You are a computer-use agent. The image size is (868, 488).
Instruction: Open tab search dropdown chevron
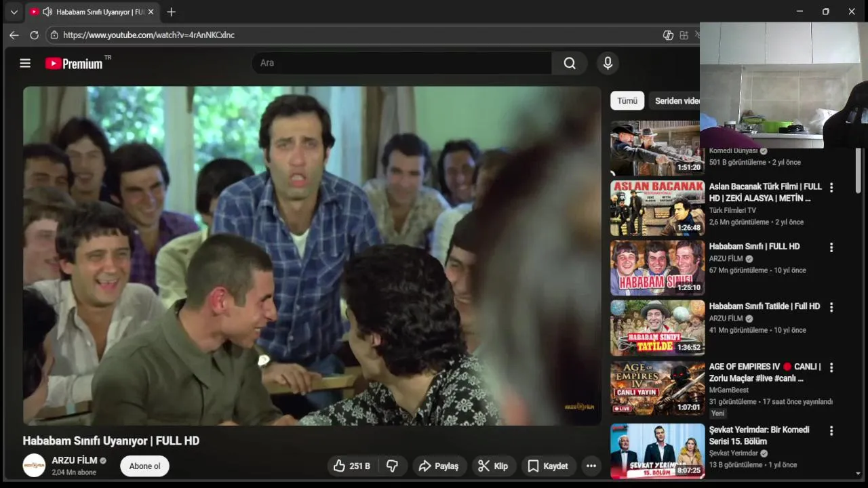click(14, 12)
